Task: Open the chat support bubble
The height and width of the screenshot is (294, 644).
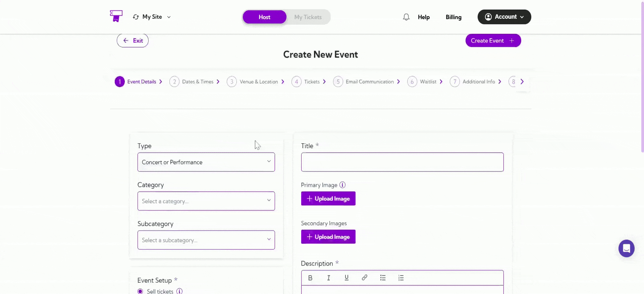Action: tap(626, 248)
